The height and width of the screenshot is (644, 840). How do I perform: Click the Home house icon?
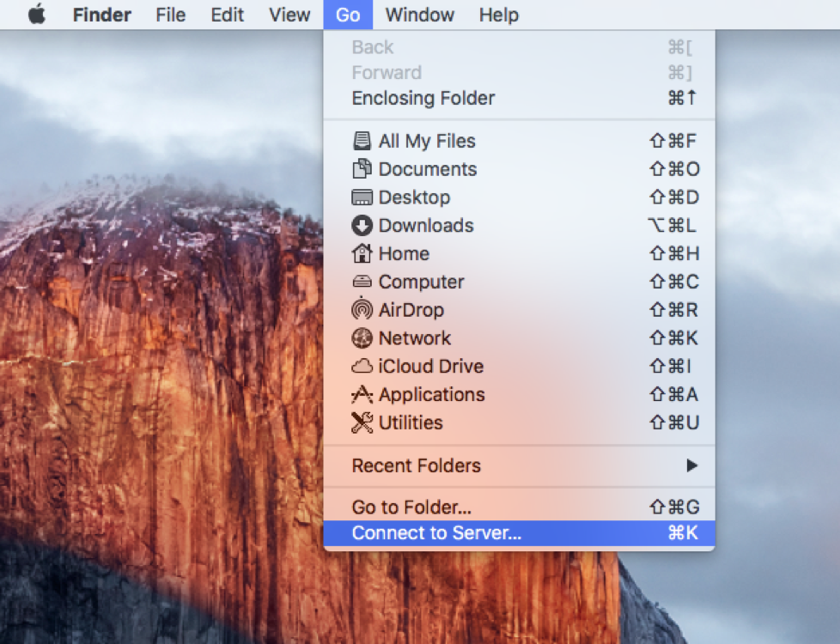pos(362,253)
